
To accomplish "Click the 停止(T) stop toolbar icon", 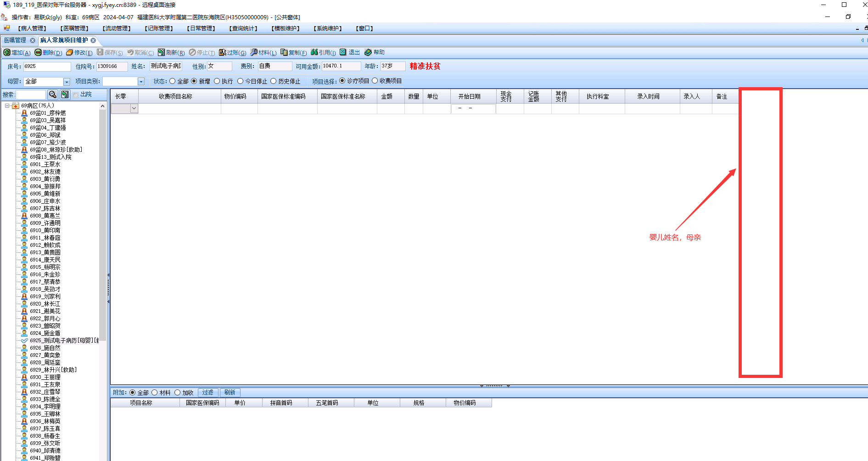I will pyautogui.click(x=192, y=52).
